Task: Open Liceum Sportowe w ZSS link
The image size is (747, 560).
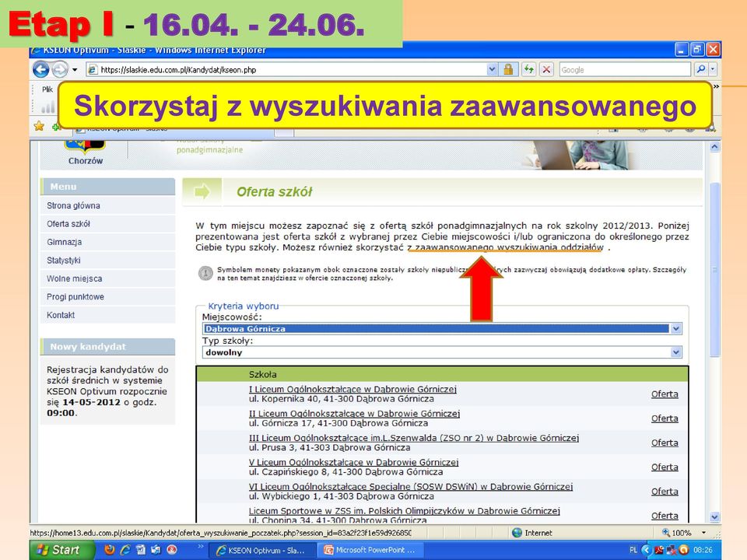Action: 405,510
